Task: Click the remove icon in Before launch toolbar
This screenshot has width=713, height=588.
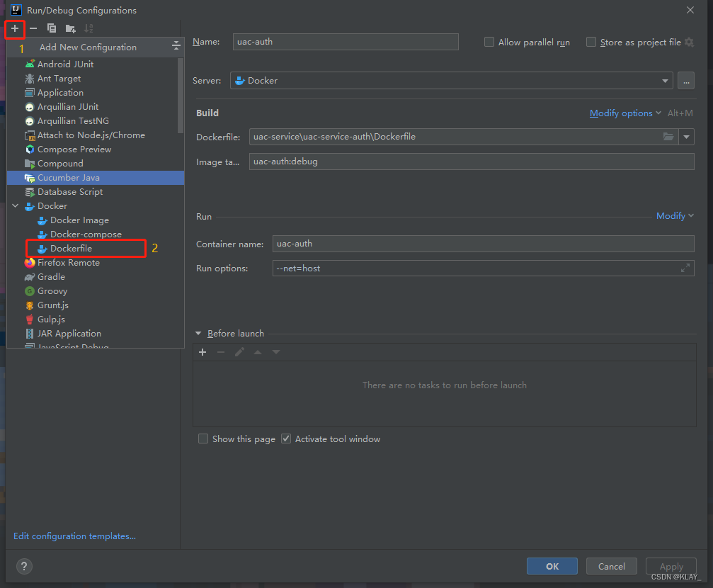Action: [x=221, y=352]
